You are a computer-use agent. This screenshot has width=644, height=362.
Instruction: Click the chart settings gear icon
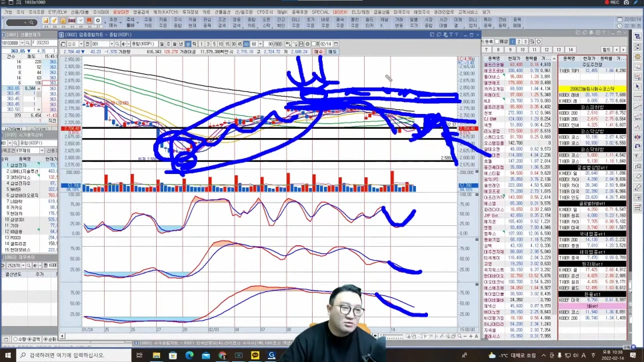(x=307, y=44)
